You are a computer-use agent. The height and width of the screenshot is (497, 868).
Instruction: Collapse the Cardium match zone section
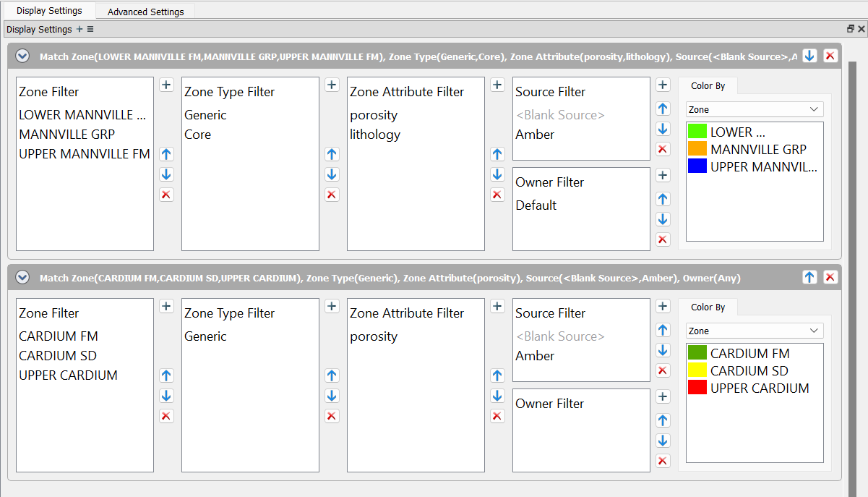(22, 277)
